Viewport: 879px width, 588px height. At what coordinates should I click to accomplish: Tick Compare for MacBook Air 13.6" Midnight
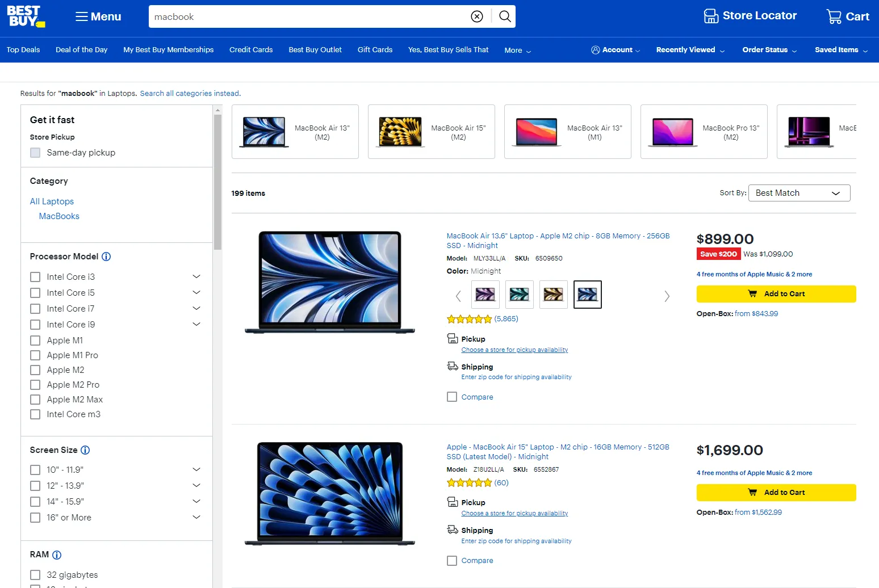[452, 397]
